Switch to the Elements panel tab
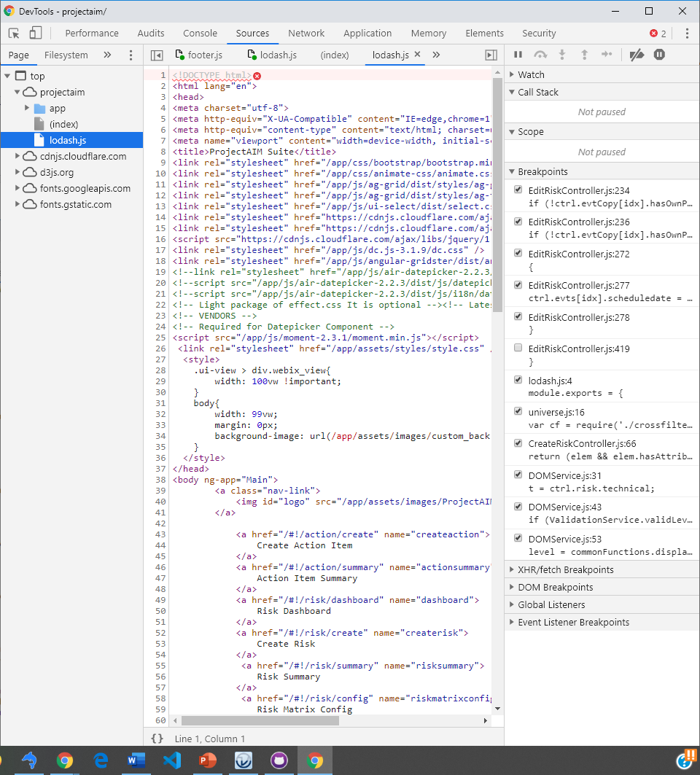 [x=484, y=33]
